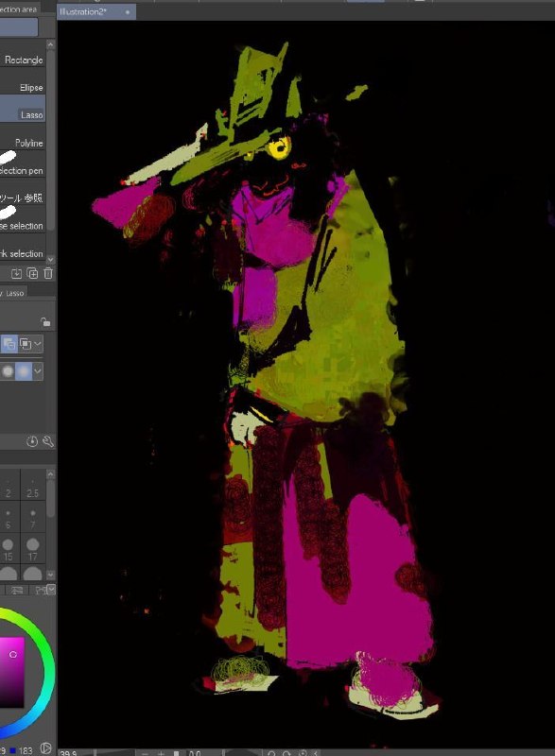
Task: Click the color space switch icon beside 183
Action: [x=45, y=748]
